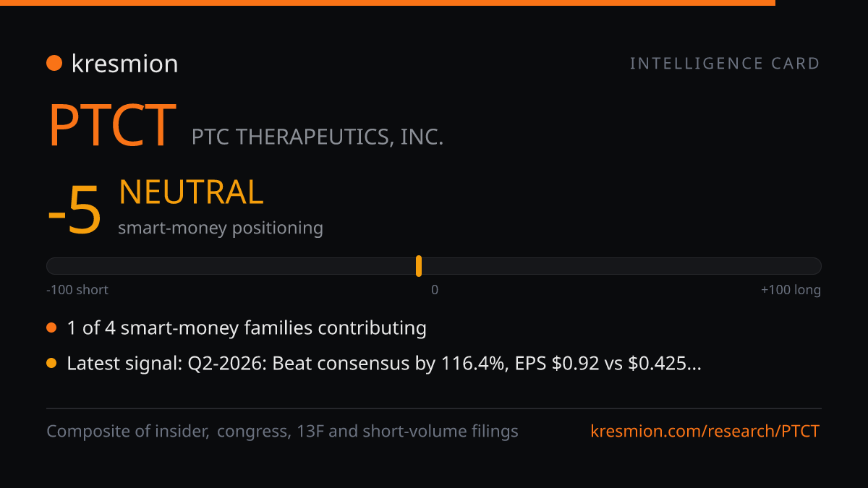Click the orange progress bar at the top
The image size is (868, 488).
(388, 3)
